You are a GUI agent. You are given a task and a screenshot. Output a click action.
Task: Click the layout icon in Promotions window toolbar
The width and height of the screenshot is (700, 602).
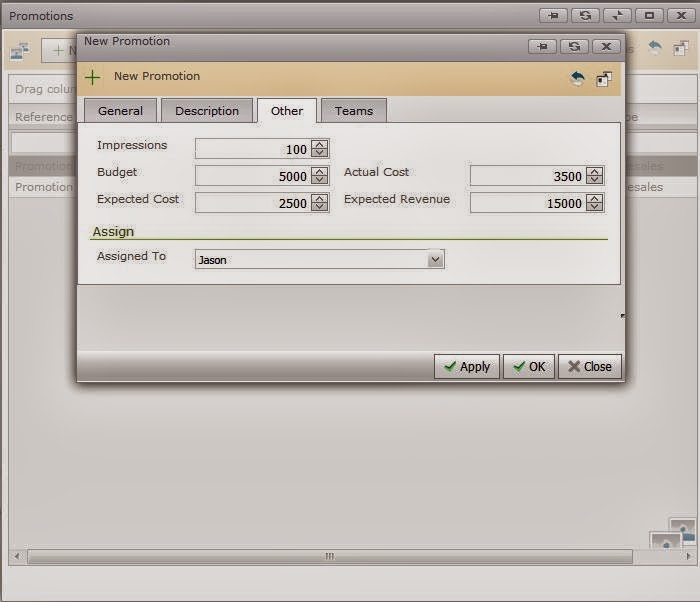tap(681, 48)
